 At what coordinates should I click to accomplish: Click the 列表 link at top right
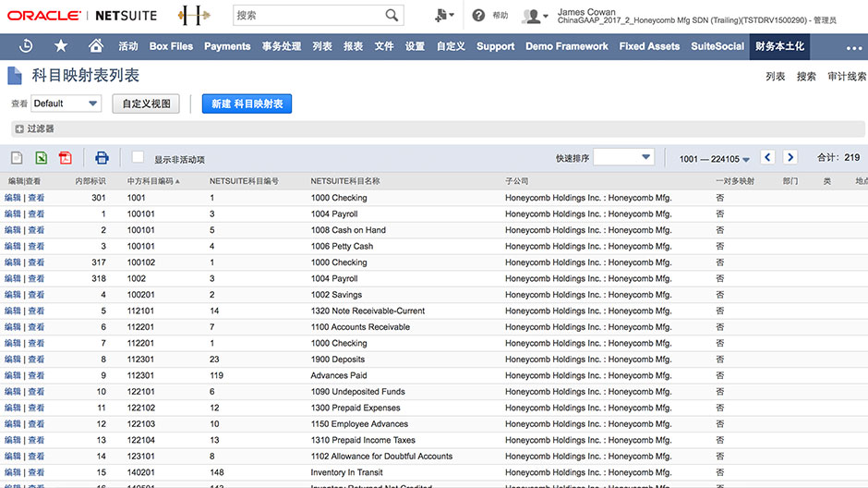coord(775,77)
